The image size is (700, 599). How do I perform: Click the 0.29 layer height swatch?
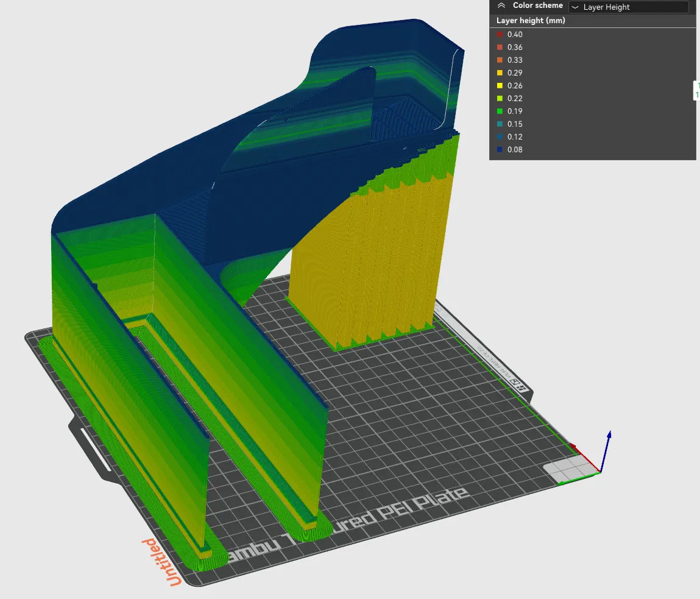tap(500, 73)
